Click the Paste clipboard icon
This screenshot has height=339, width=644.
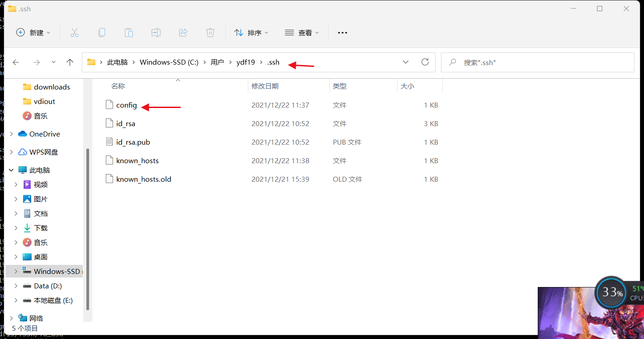tap(129, 33)
